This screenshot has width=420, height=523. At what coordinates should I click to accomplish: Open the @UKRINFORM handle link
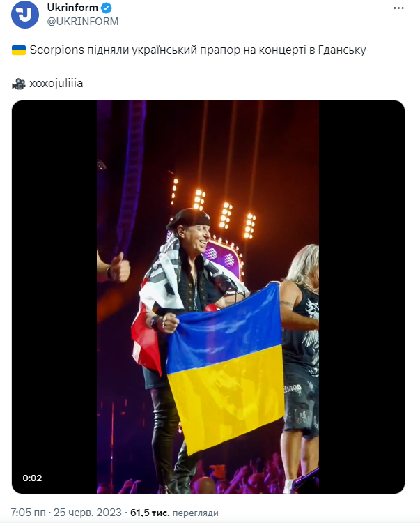coord(83,22)
